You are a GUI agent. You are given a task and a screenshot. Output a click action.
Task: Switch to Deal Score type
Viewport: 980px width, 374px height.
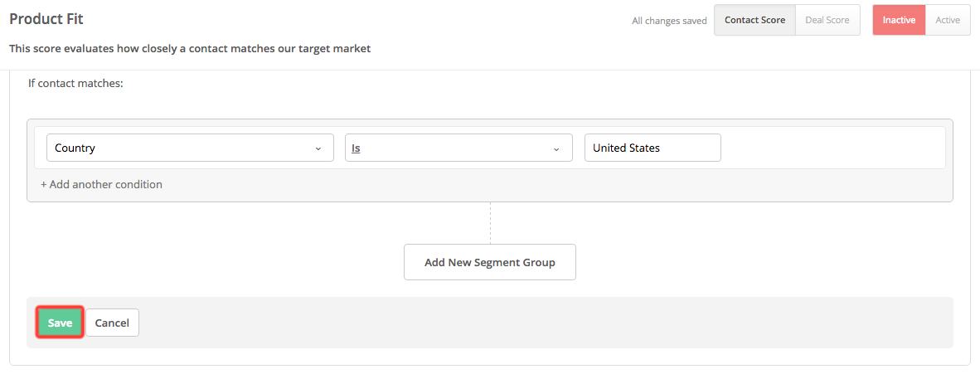[x=827, y=20]
